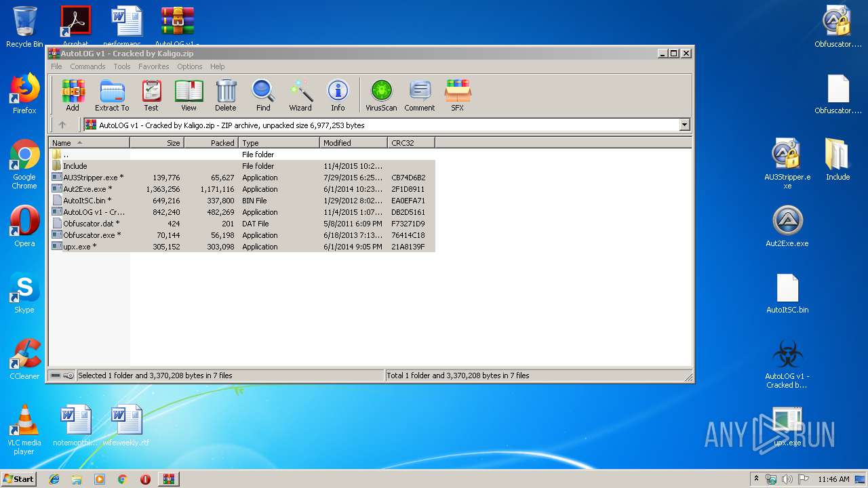Launch the Wizard wand icon
The image size is (868, 488).
tap(300, 96)
